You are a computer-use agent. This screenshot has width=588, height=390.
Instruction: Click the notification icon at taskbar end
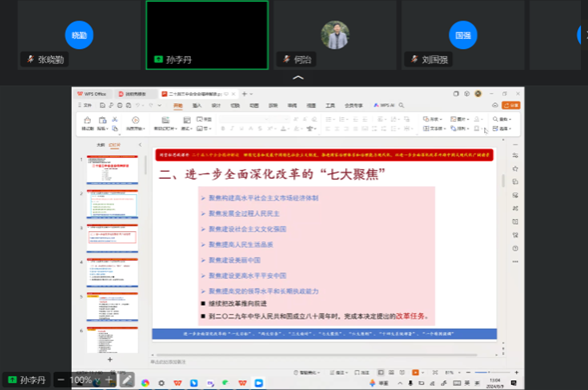point(514,383)
